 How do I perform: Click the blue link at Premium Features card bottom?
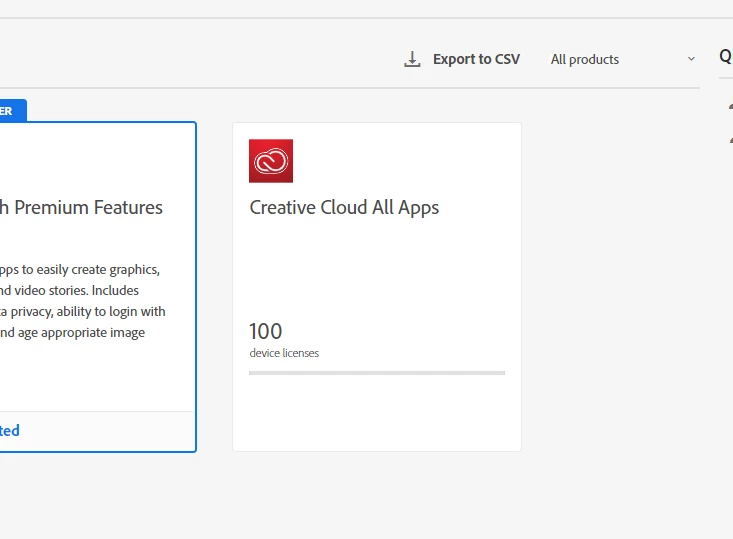pos(10,431)
